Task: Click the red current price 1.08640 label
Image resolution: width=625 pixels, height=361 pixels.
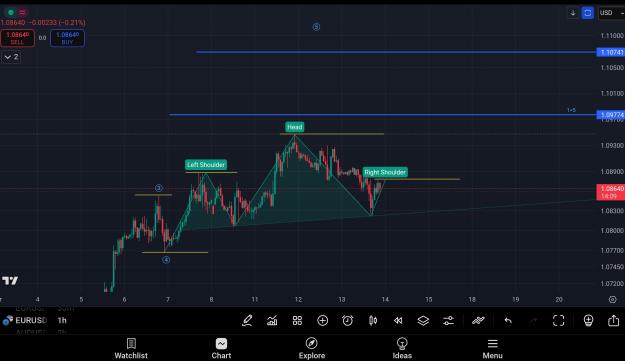Action: click(611, 192)
